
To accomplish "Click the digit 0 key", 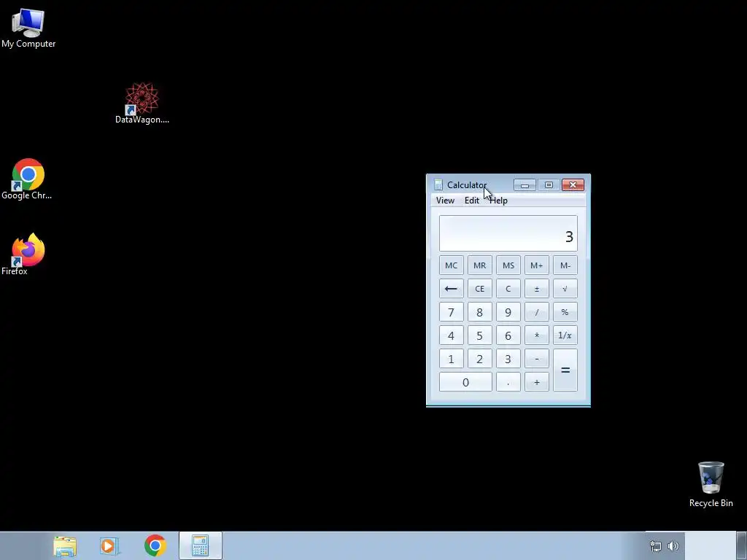I will [x=465, y=382].
